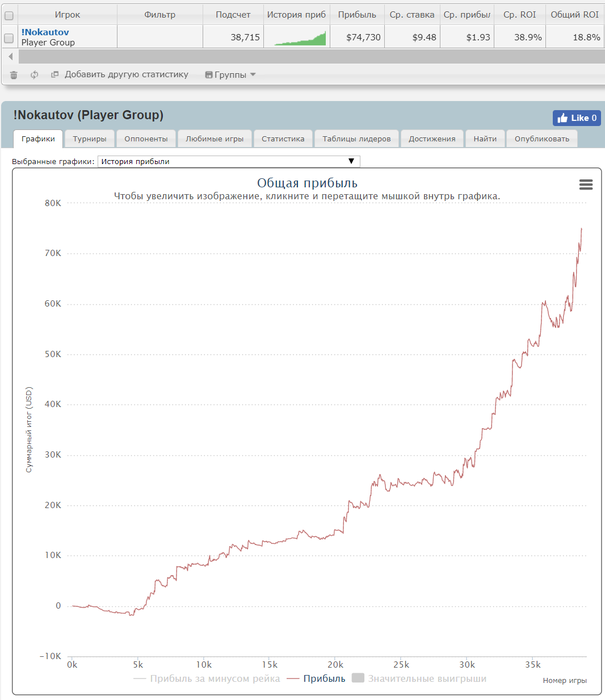The image size is (605, 700).
Task: Open the Группы dropdown
Action: pos(230,75)
